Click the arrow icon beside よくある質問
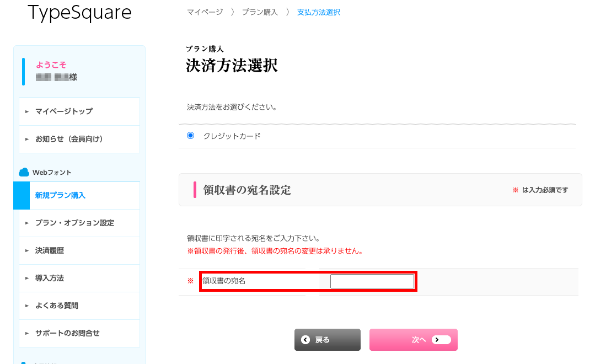This screenshot has height=364, width=595. click(27, 306)
